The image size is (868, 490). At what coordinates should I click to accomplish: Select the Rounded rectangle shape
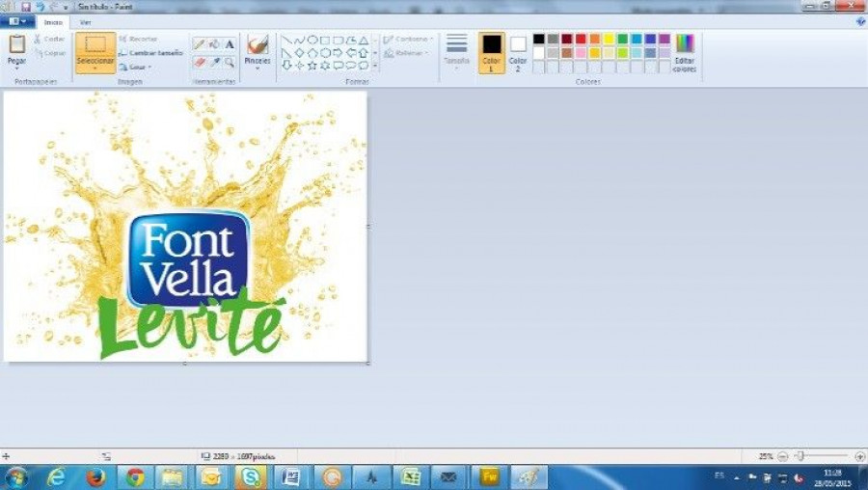point(338,41)
